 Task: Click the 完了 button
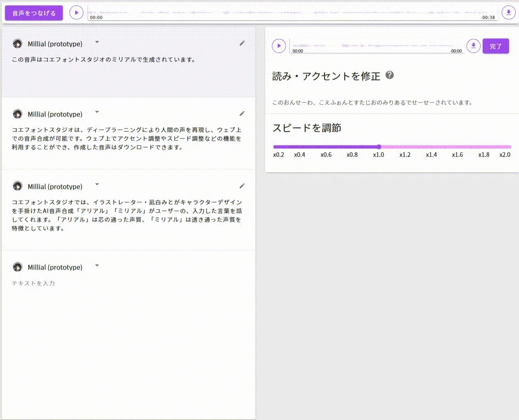pos(496,46)
